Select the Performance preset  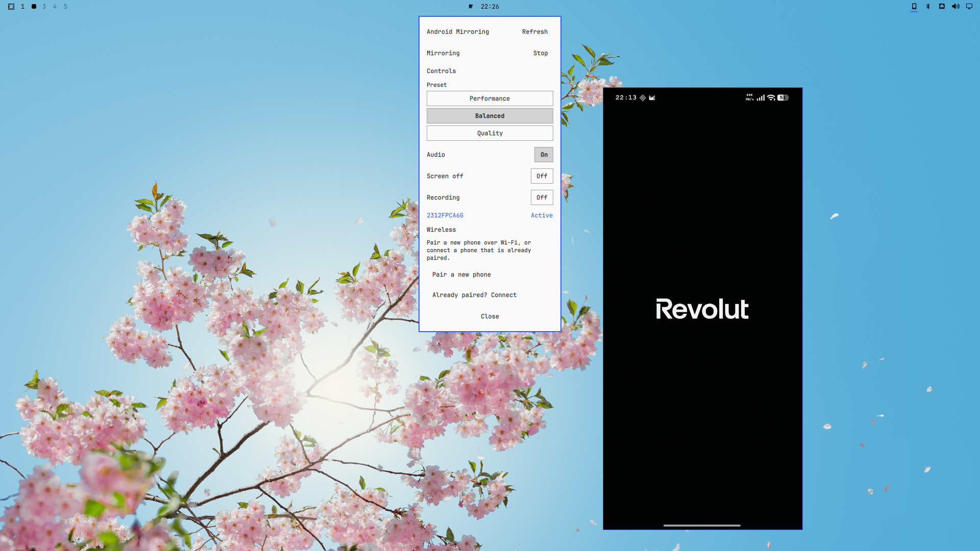click(x=489, y=98)
